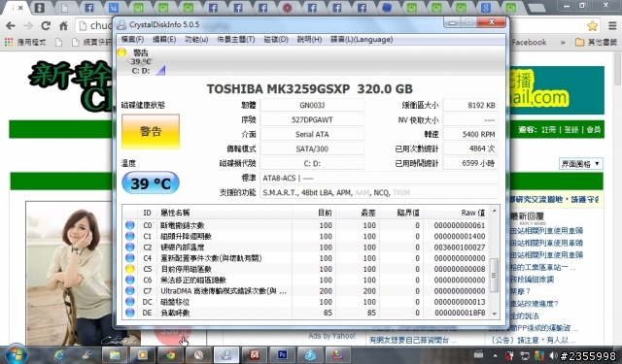622x364 pixels.
Task: Select the 6599 小時 power-on hours field
Action: (x=470, y=163)
